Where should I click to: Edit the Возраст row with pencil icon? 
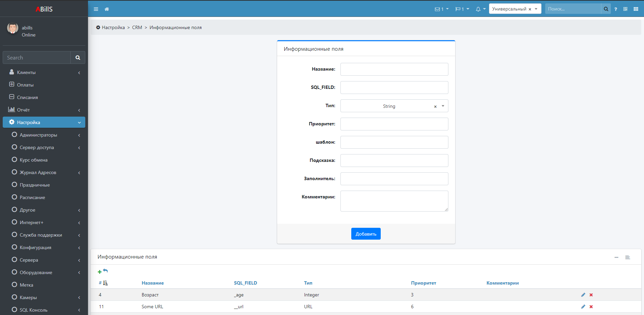tap(583, 295)
